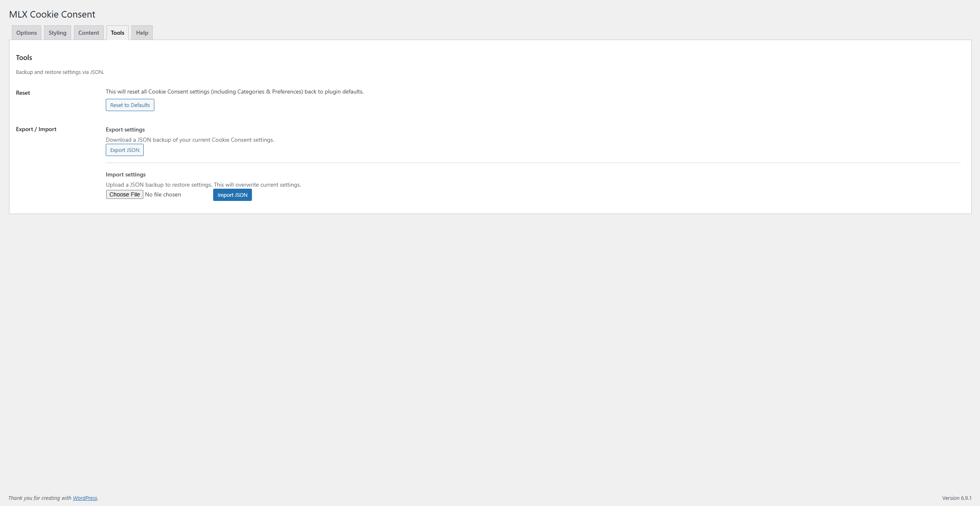This screenshot has width=980, height=506.
Task: Go to the Content tab
Action: [x=89, y=33]
